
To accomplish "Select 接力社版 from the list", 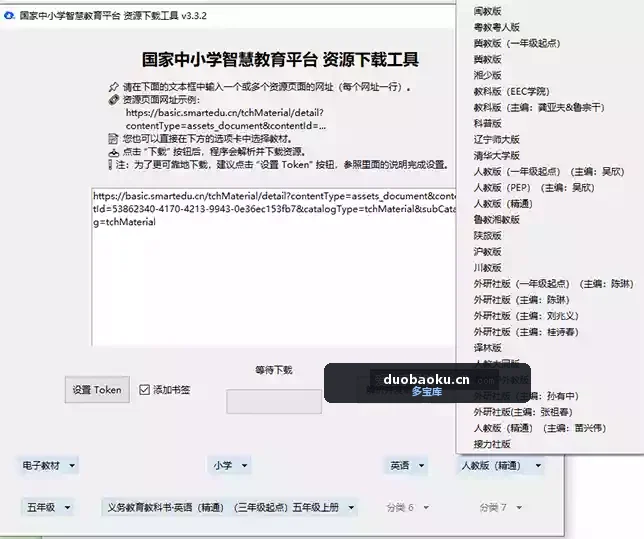I will 492,444.
